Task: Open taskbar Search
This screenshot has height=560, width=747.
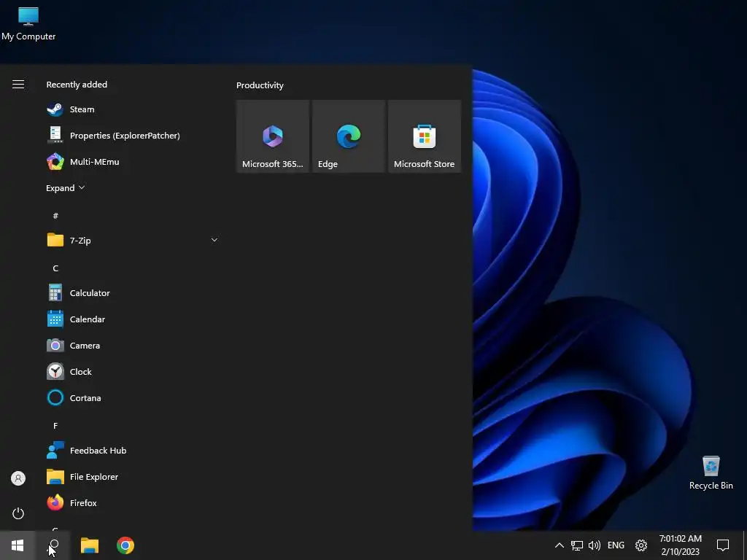Action: point(54,545)
